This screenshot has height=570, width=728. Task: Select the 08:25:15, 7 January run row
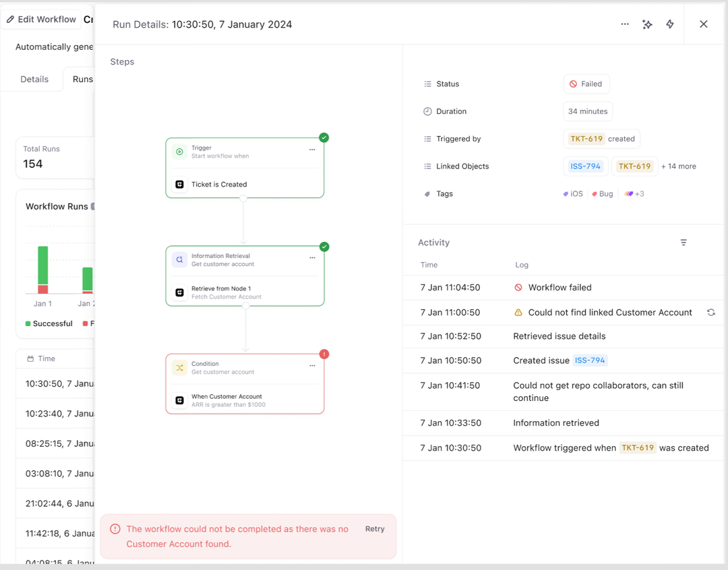tap(56, 444)
